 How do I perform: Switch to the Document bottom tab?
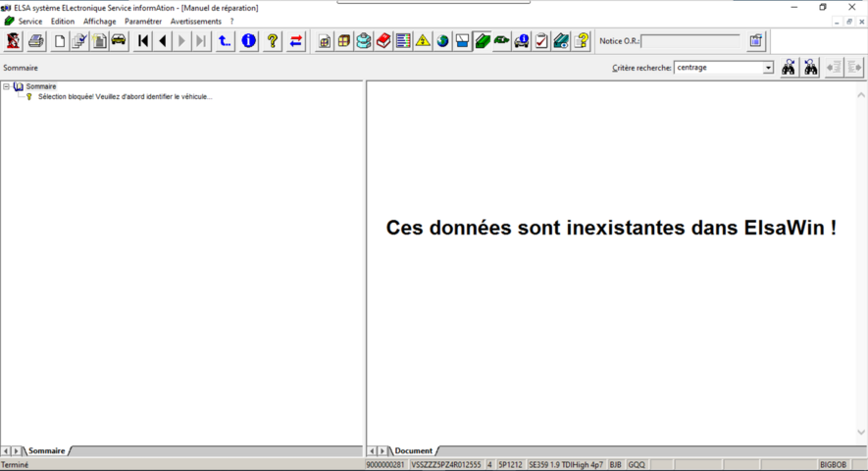pos(414,451)
